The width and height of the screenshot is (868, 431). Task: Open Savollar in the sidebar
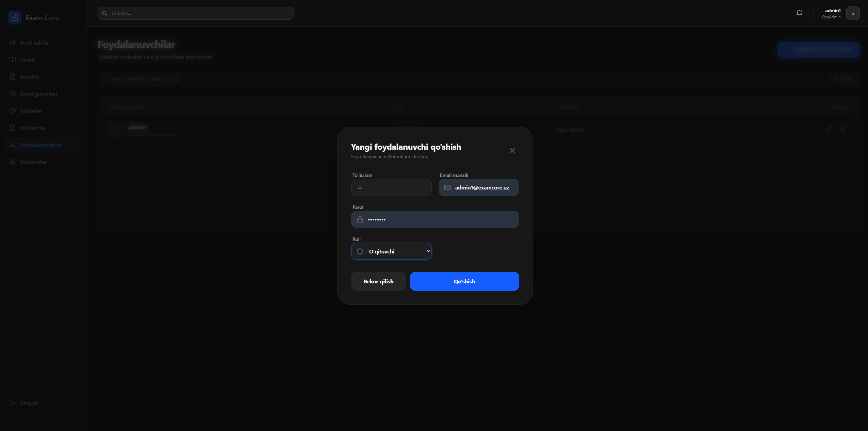(x=30, y=77)
